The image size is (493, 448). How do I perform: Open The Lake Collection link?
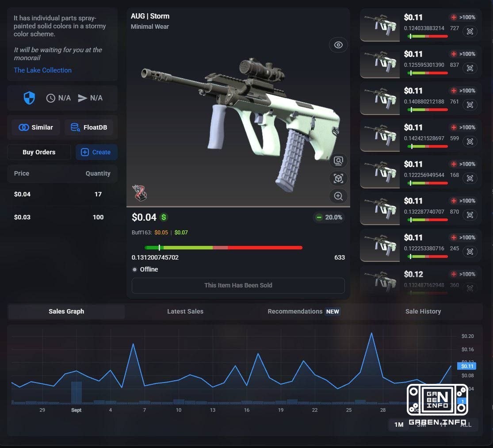coord(43,70)
